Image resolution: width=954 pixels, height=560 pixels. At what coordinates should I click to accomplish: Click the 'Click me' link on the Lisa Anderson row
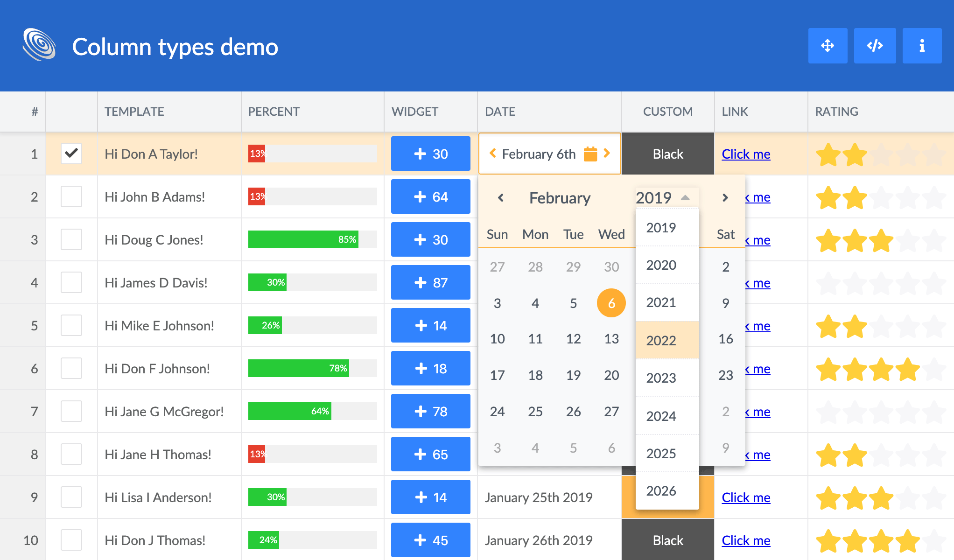[x=745, y=497]
